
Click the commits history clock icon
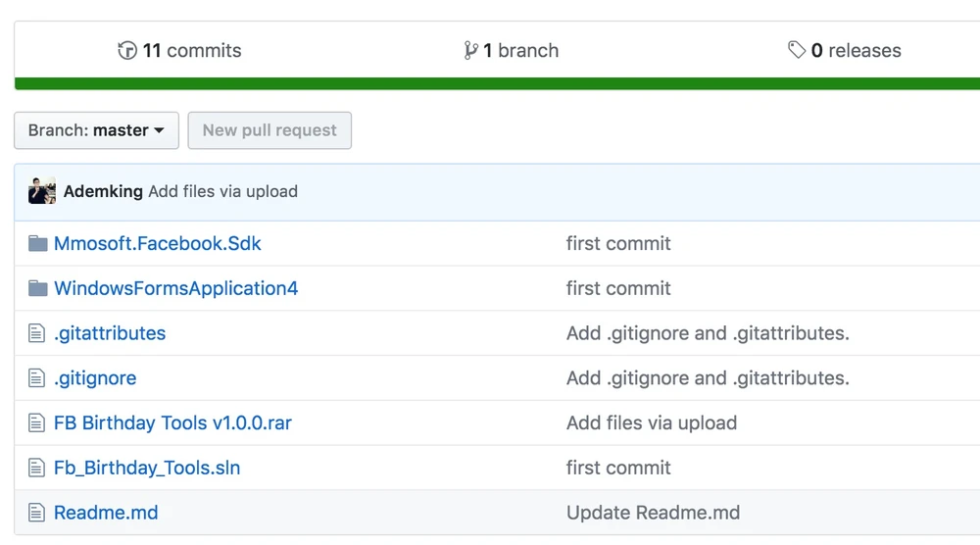127,51
